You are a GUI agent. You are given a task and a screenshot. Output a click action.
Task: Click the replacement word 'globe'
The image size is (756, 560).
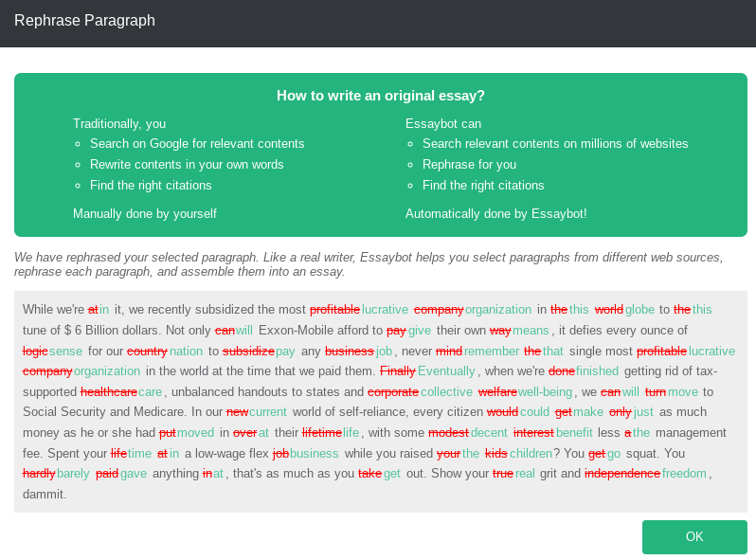(639, 309)
